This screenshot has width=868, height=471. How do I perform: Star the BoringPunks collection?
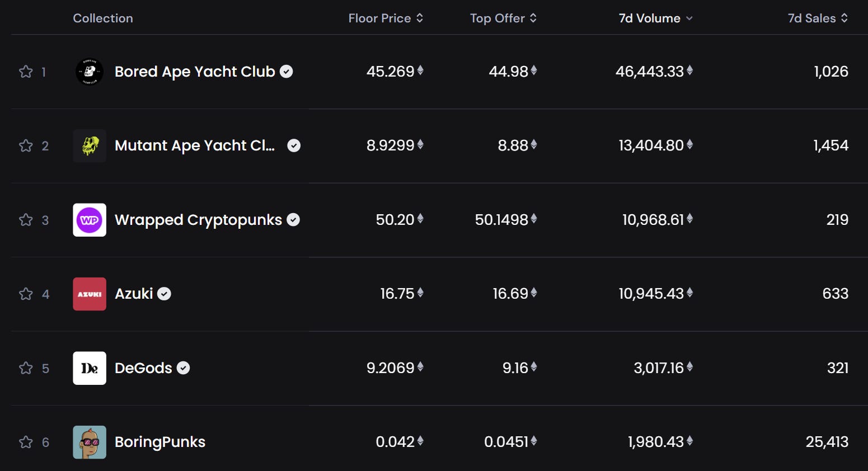tap(26, 442)
